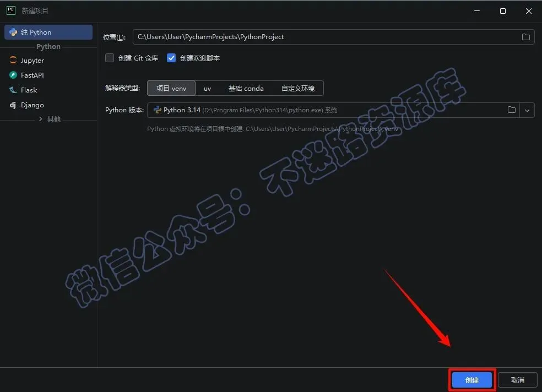Click the Django dj icon

(13, 105)
